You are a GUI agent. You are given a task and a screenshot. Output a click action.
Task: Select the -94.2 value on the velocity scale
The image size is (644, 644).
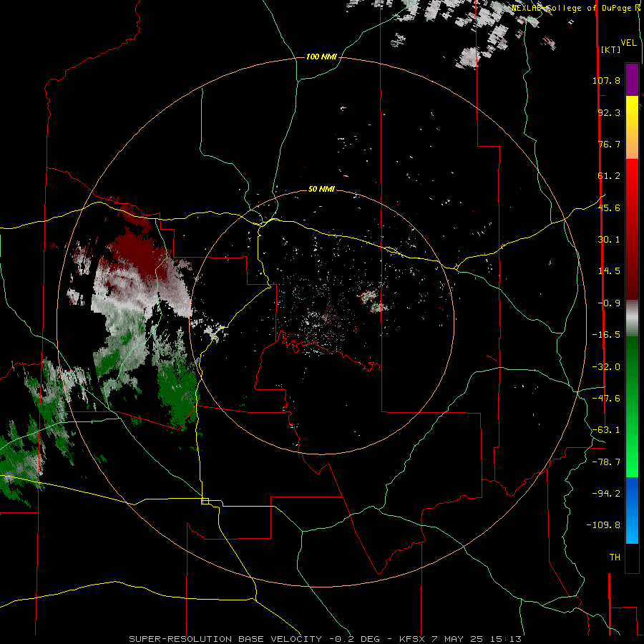coord(606,494)
